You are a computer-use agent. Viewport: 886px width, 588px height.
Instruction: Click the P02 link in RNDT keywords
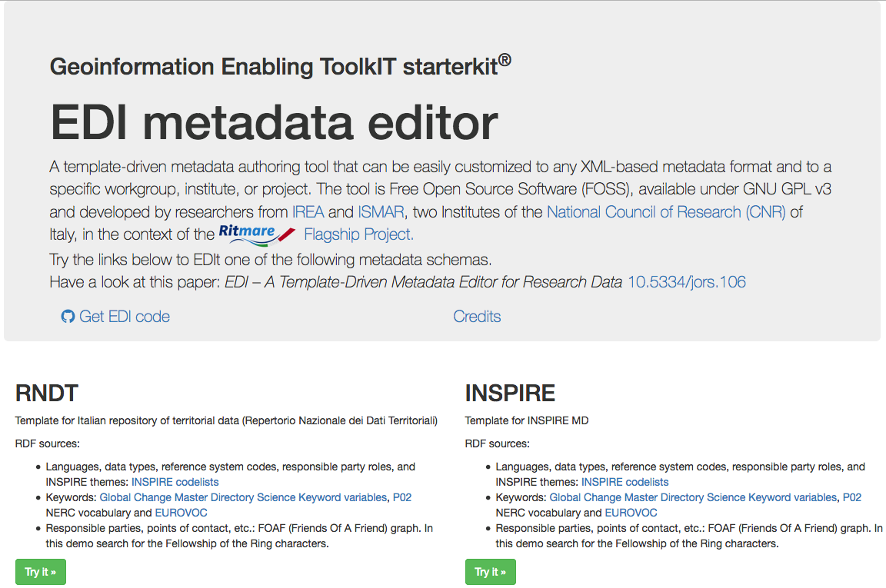click(x=402, y=497)
